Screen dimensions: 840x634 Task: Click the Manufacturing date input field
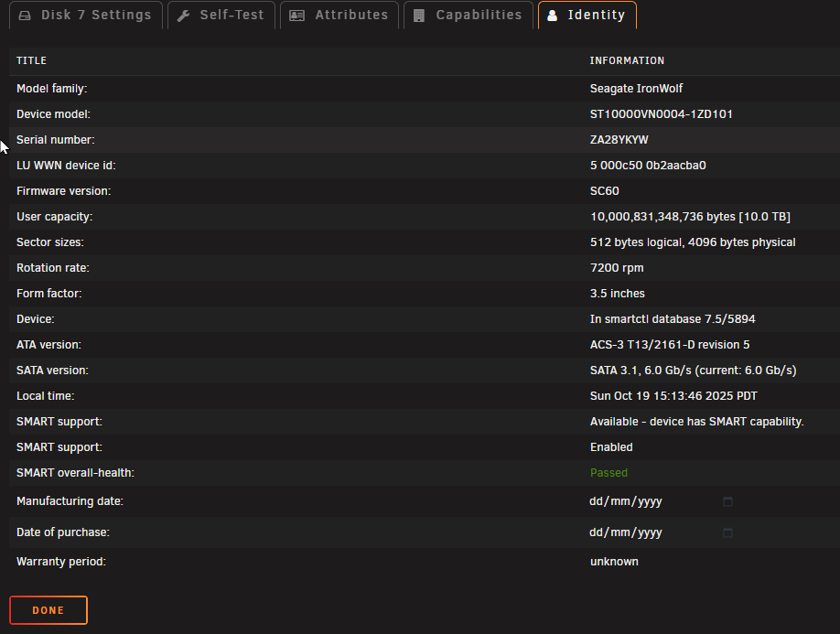pyautogui.click(x=661, y=501)
